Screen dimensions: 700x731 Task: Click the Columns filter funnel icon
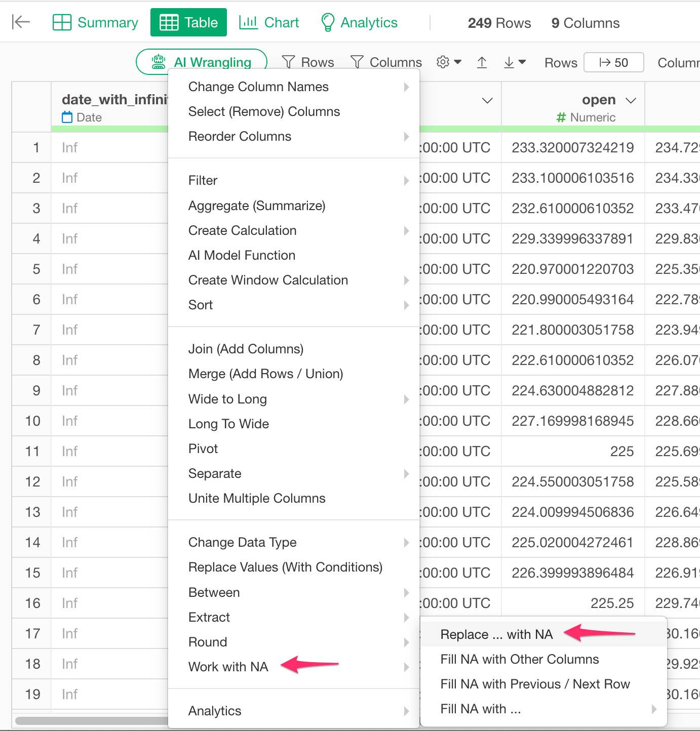pyautogui.click(x=357, y=62)
